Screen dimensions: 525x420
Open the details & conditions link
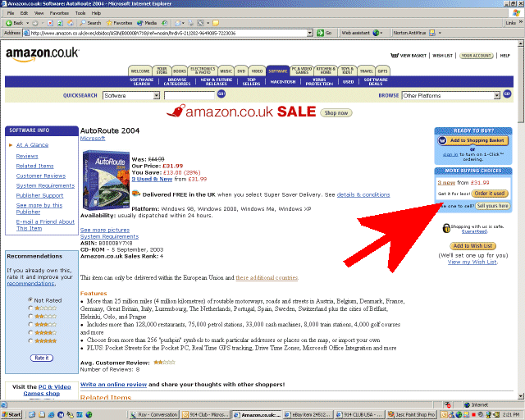click(x=363, y=194)
